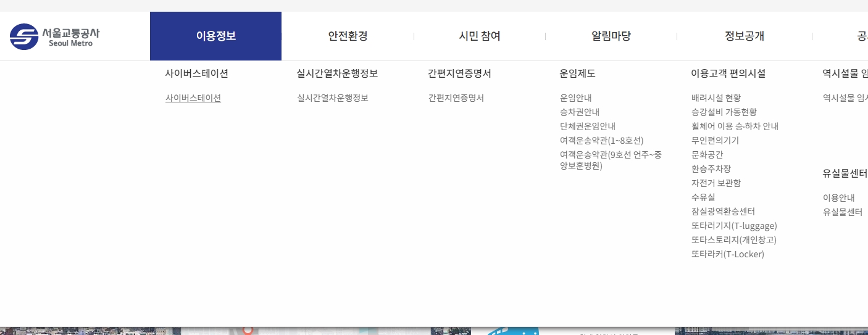Open the 또타러기지(T-luggage) link
868x335 pixels.
(x=734, y=225)
